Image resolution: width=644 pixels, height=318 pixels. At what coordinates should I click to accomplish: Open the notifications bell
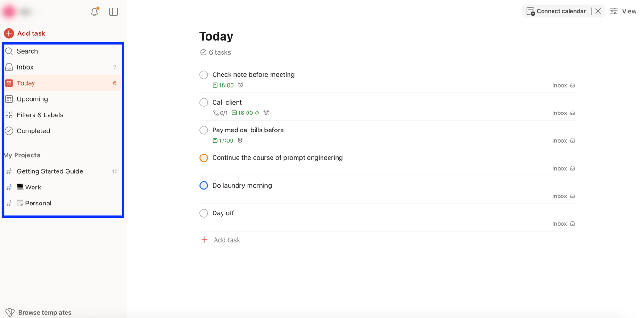point(94,12)
